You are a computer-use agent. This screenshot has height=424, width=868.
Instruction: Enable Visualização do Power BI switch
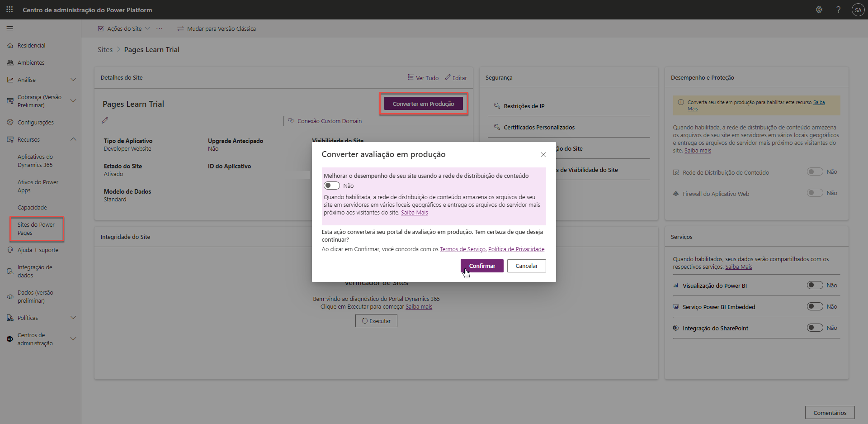click(815, 286)
